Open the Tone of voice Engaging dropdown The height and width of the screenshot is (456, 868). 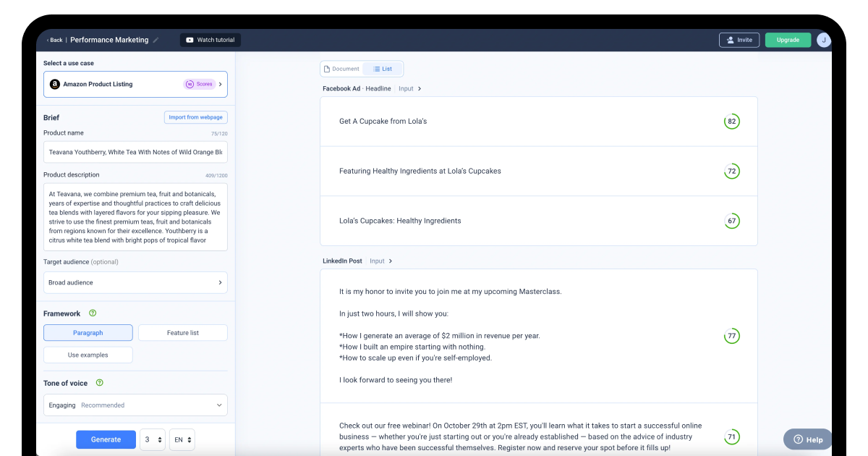[x=135, y=405]
